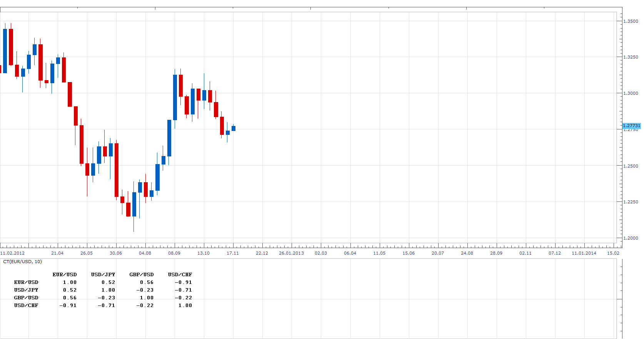The image size is (644, 339).
Task: Click the 1.2000 price axis label
Action: (631, 238)
